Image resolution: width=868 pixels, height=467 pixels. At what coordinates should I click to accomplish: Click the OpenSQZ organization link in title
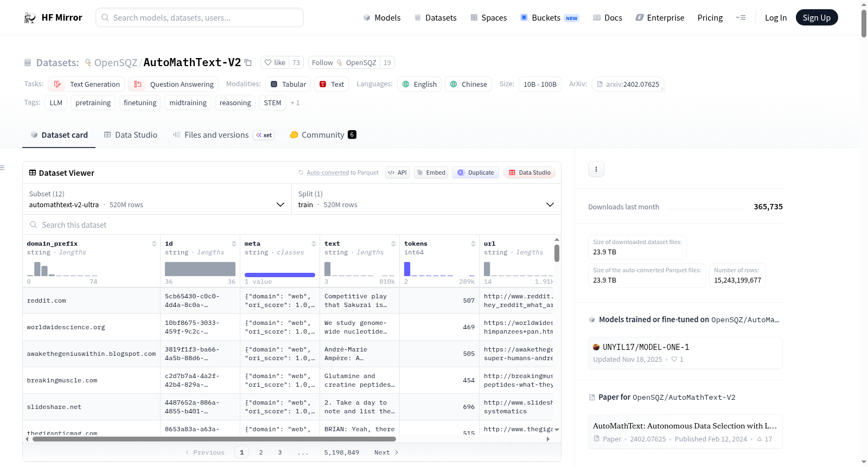click(116, 62)
